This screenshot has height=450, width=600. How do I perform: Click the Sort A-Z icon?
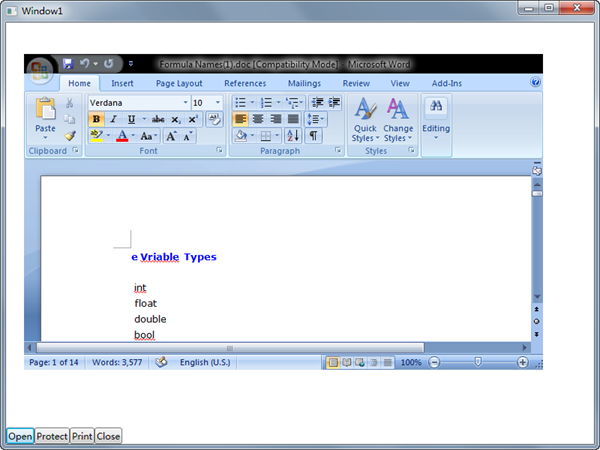pyautogui.click(x=293, y=135)
